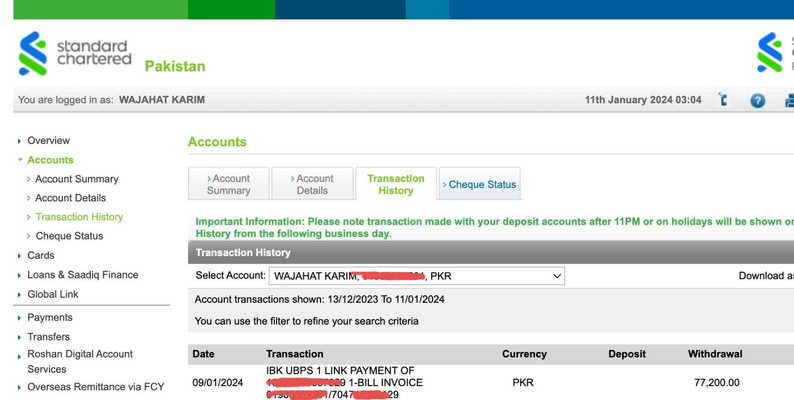Click the 11th January 2024 03:04 timestamp

(x=643, y=100)
